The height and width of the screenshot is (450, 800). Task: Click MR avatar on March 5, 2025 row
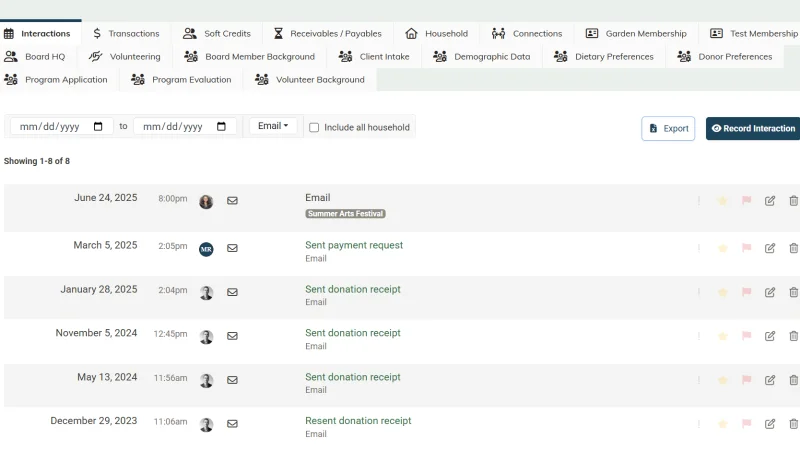pyautogui.click(x=206, y=249)
